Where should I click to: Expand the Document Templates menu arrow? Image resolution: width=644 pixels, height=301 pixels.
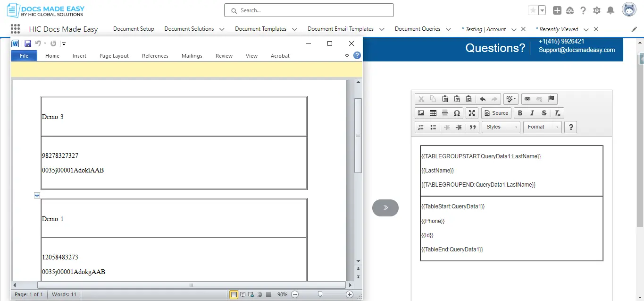coord(294,29)
